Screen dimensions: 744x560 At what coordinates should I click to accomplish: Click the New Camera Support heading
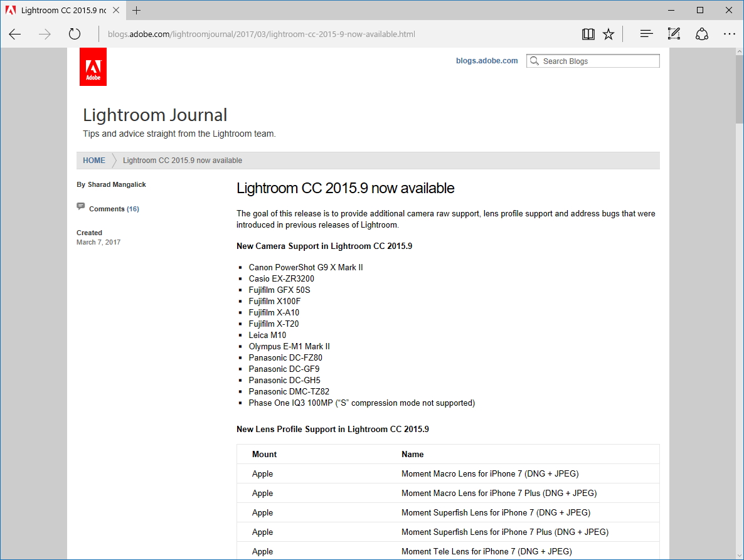324,246
